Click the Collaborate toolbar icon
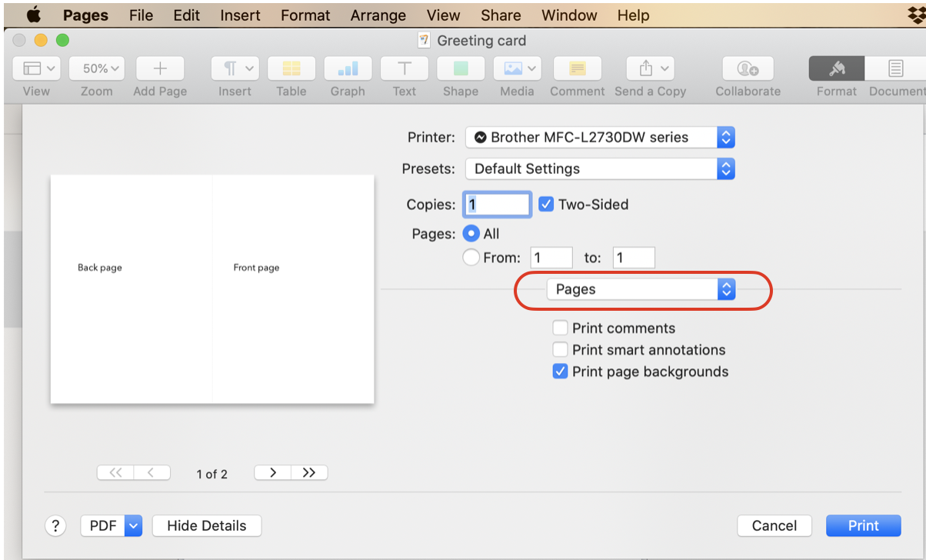 (748, 68)
